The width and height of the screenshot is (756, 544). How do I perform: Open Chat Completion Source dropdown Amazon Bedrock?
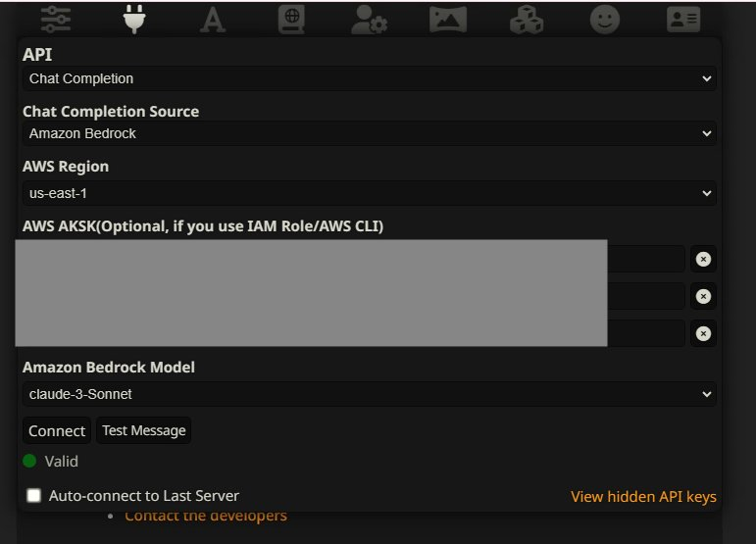click(x=370, y=133)
